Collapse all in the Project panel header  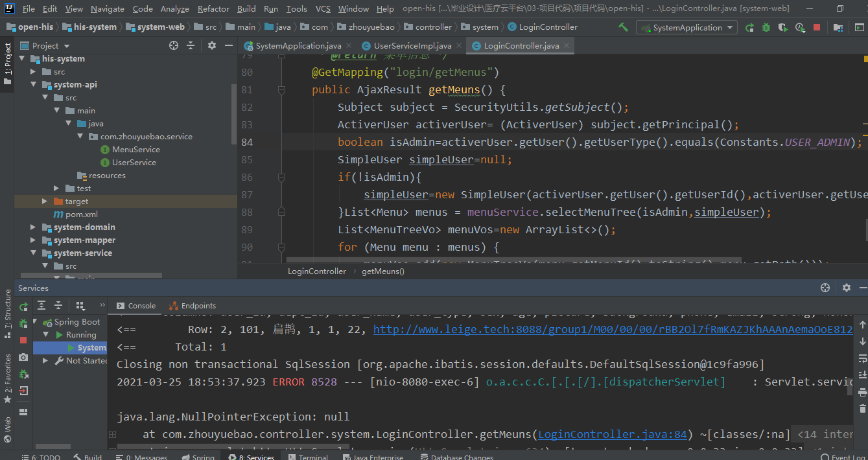tap(191, 45)
